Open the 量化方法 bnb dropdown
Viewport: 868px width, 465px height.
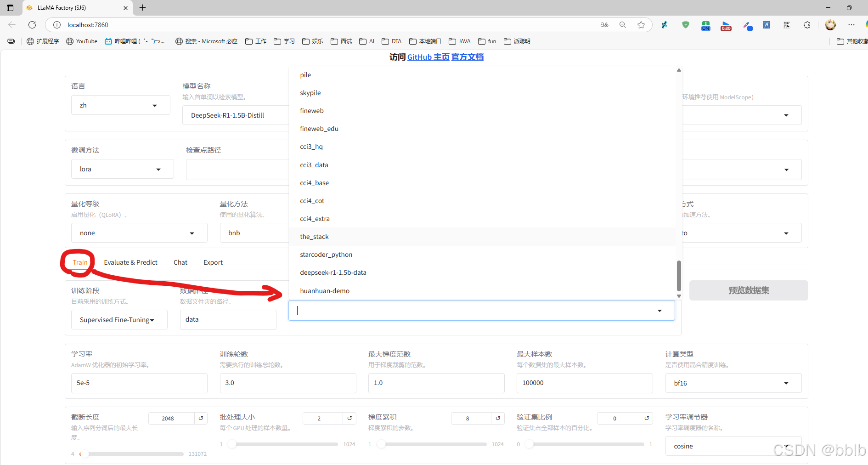(254, 233)
